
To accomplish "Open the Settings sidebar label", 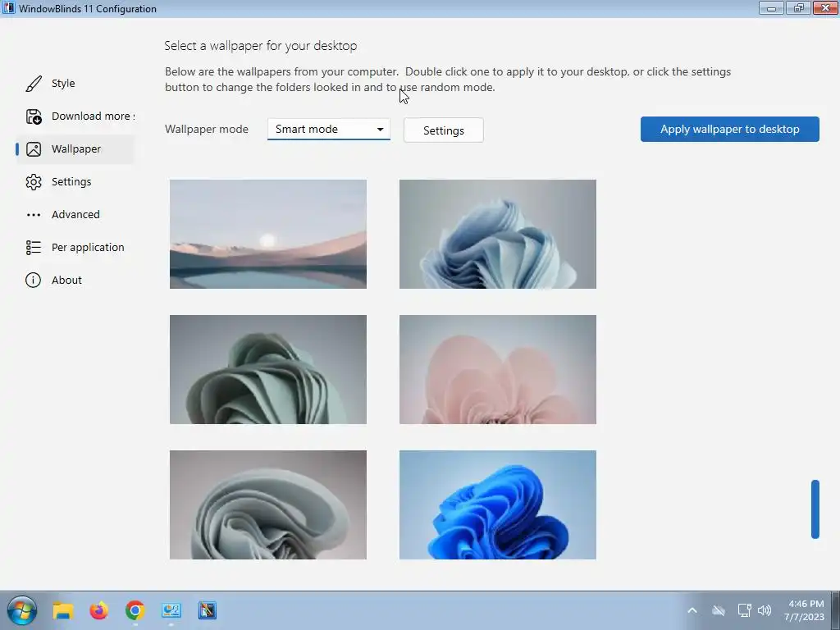I will click(71, 181).
